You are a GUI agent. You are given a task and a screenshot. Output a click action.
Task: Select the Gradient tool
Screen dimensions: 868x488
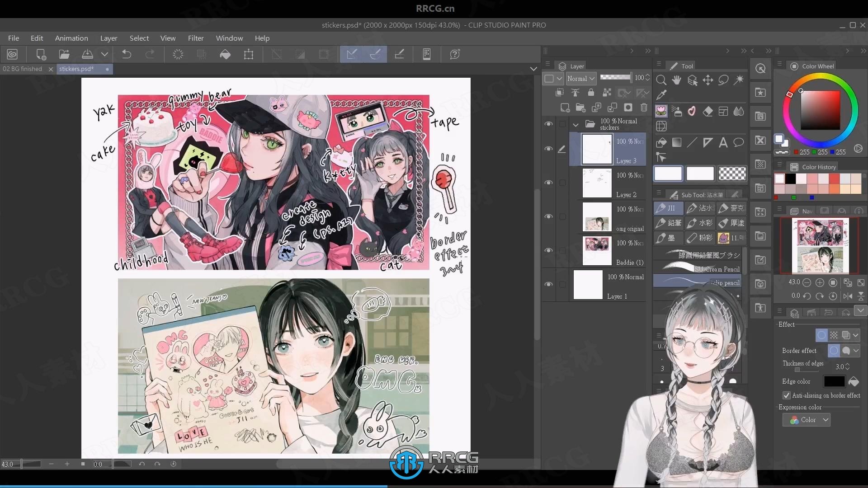click(x=676, y=143)
